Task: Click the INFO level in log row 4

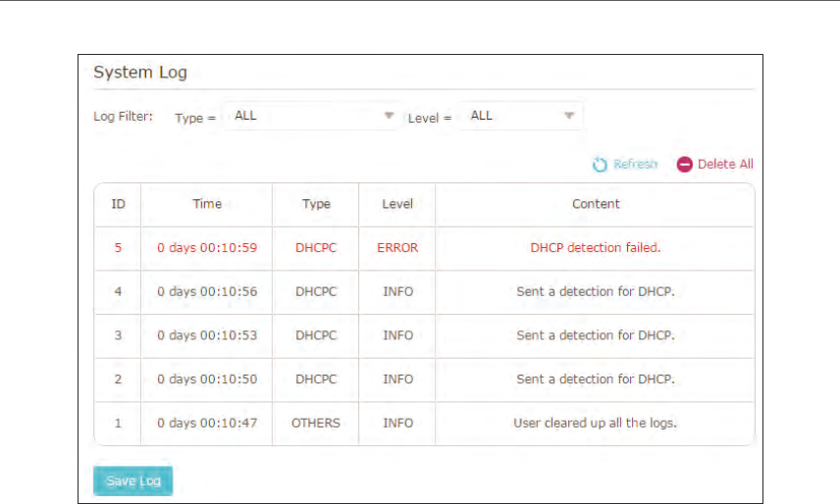Action: point(397,291)
